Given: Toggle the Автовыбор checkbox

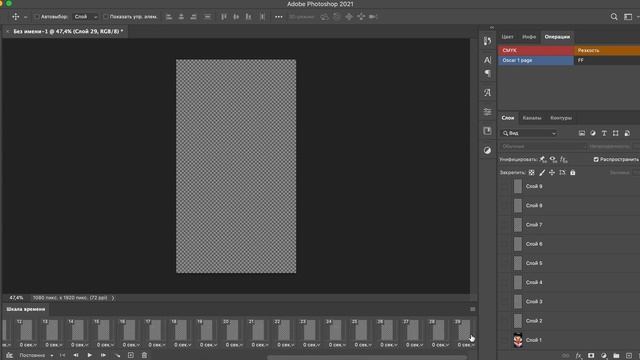Looking at the screenshot, I should pos(36,17).
